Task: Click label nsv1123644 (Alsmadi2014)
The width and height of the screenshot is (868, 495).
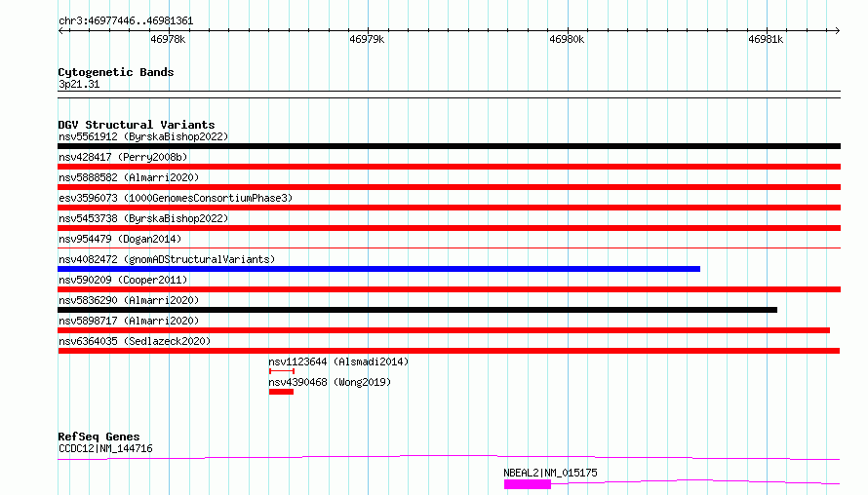Action: [x=338, y=362]
